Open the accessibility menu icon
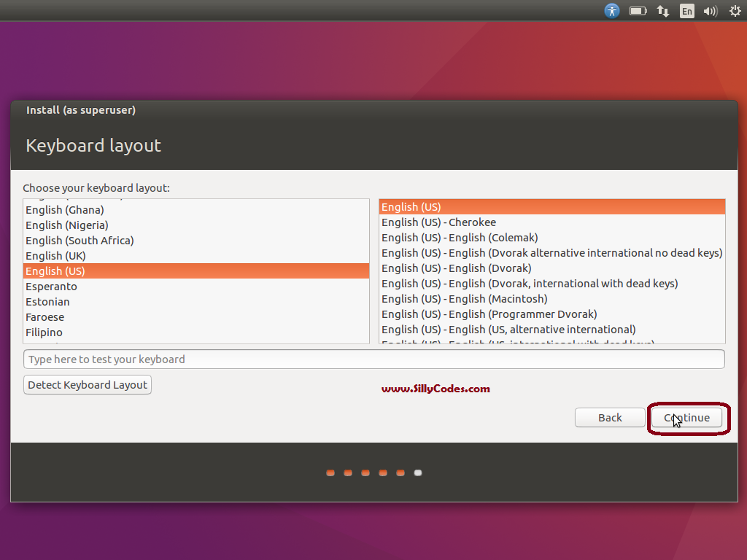 click(x=612, y=10)
